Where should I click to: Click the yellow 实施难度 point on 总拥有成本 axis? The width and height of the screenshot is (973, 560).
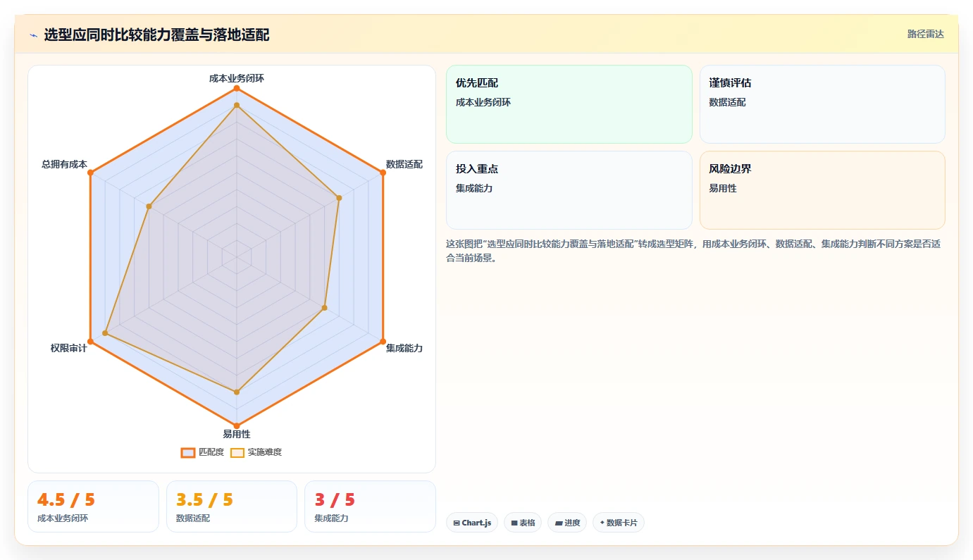(149, 206)
